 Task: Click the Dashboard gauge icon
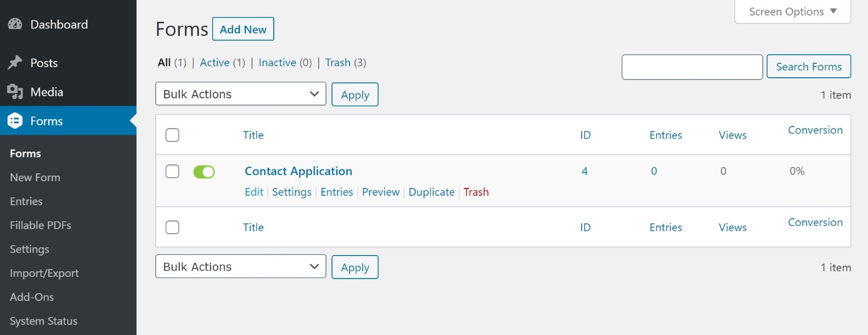tap(15, 25)
